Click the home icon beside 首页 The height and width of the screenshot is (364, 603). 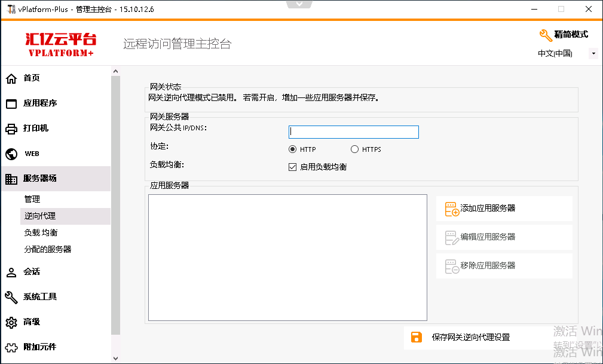(x=11, y=78)
